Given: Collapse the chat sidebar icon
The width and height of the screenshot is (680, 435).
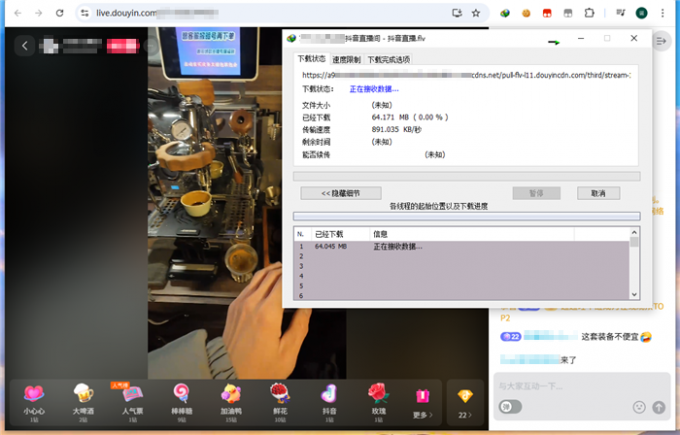Looking at the screenshot, I should tap(661, 41).
